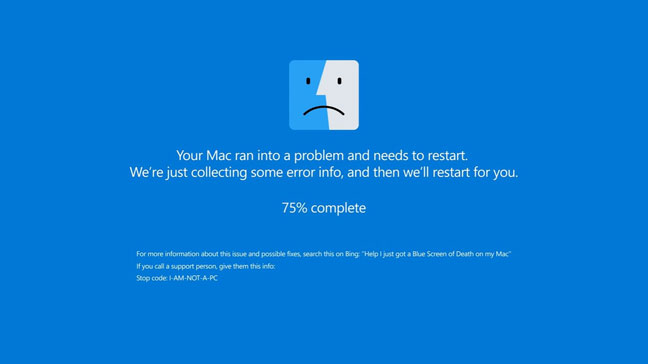
Task: Click the word "Bing" in the info line
Action: 352,254
